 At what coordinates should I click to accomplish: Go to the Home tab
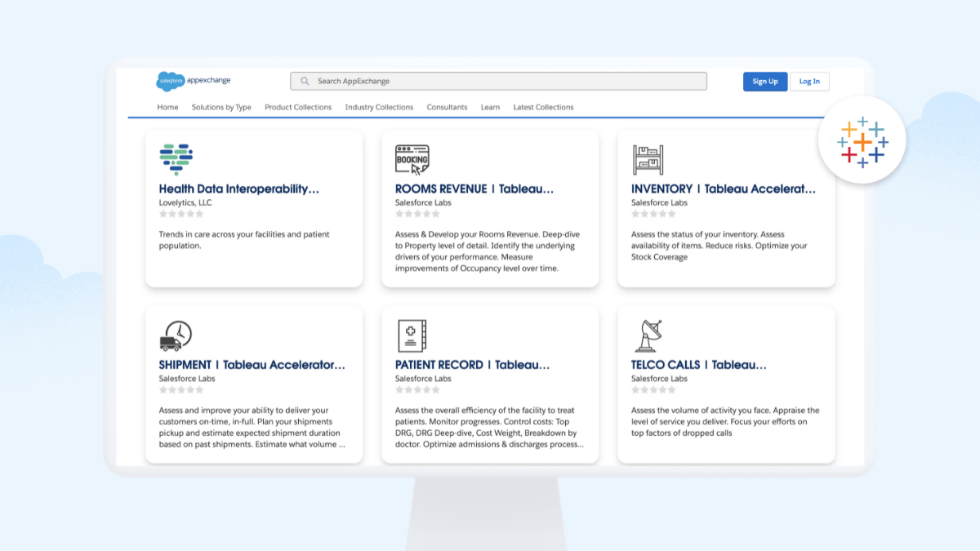[167, 107]
